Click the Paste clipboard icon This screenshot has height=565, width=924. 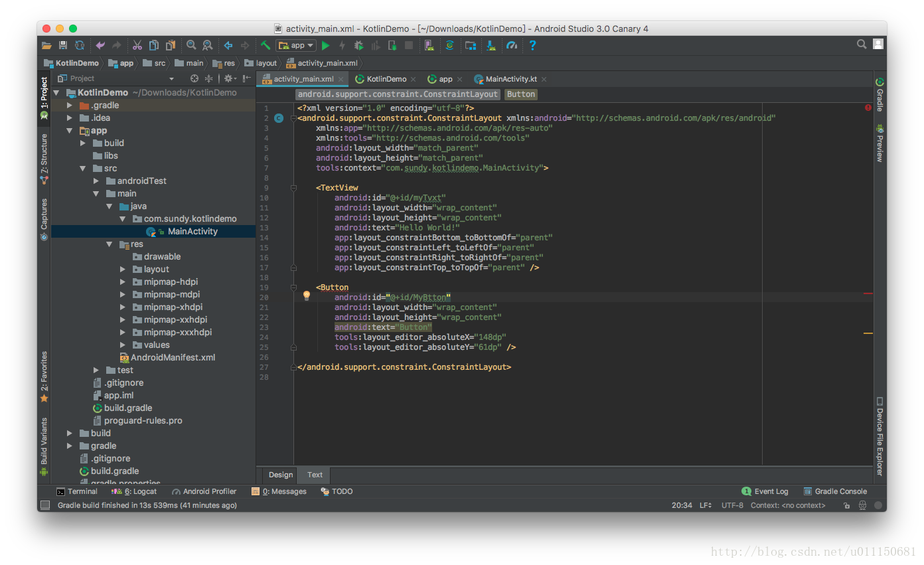171,46
